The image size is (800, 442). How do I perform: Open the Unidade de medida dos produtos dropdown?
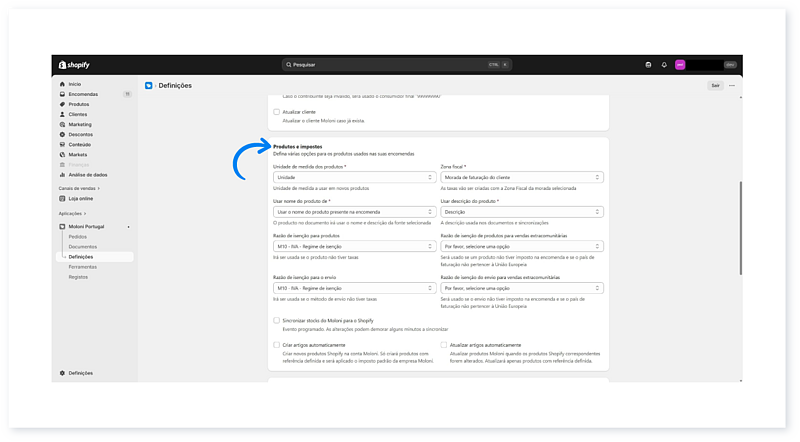coord(352,177)
